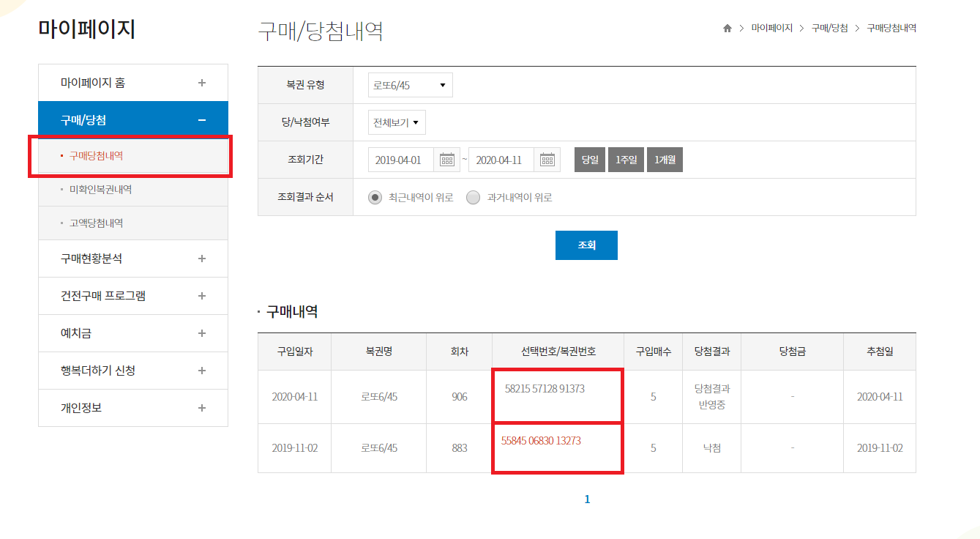980x539 pixels.
Task: Click 당첨금 column header
Action: pyautogui.click(x=792, y=352)
